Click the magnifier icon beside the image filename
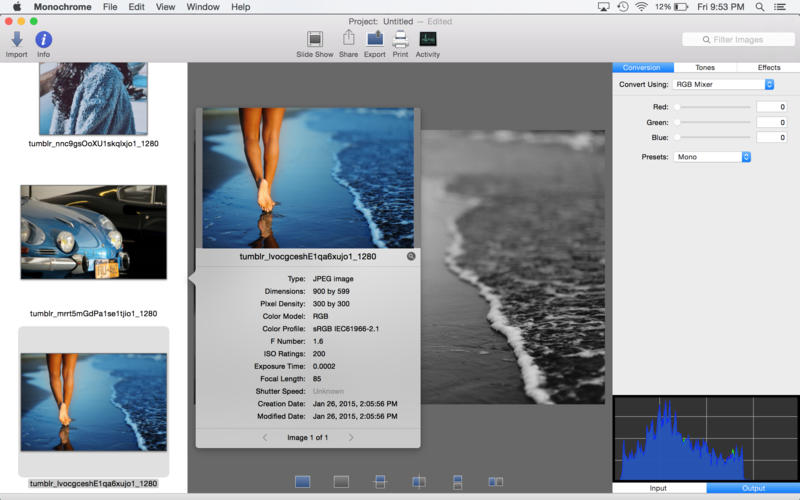The width and height of the screenshot is (800, 500). click(411, 257)
